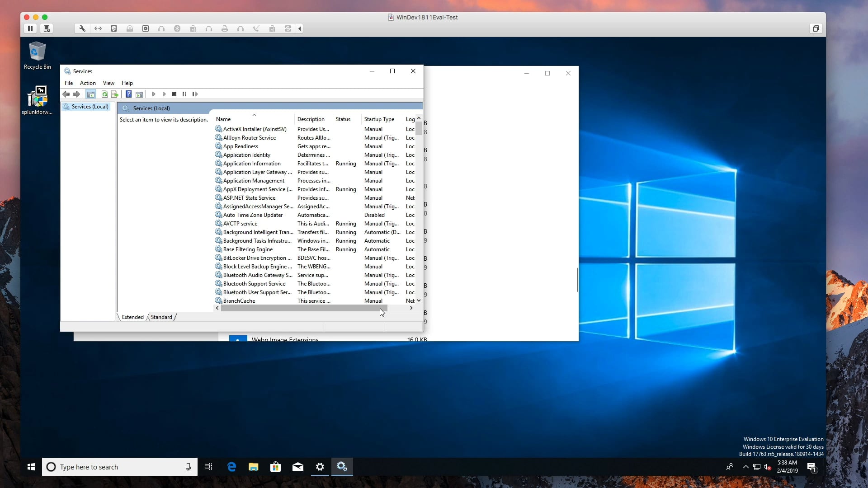The height and width of the screenshot is (488, 868).
Task: Click the Refresh toolbar icon in Services
Action: pyautogui.click(x=104, y=94)
